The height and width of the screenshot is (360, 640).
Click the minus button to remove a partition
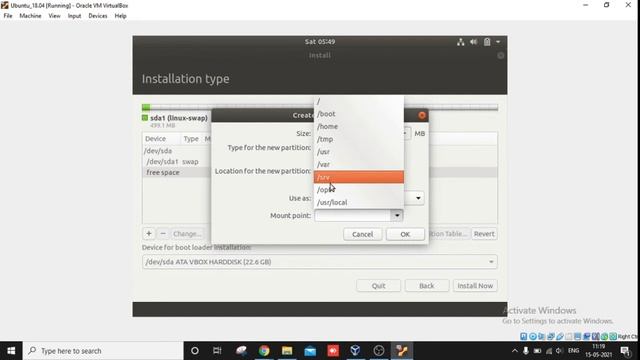(163, 234)
